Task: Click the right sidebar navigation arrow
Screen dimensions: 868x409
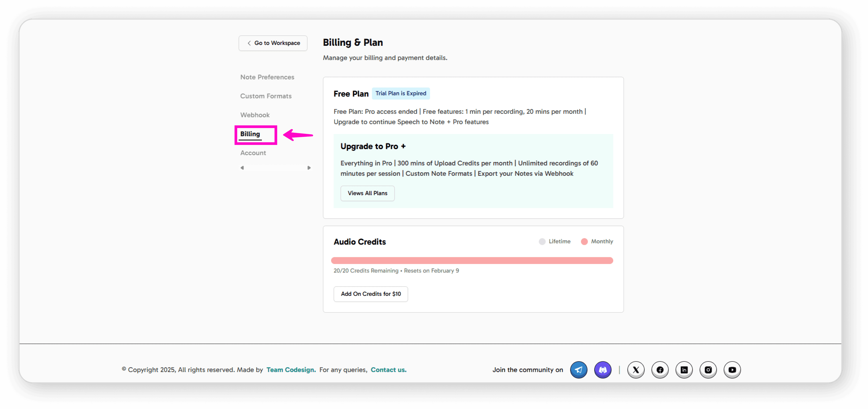Action: pos(309,167)
